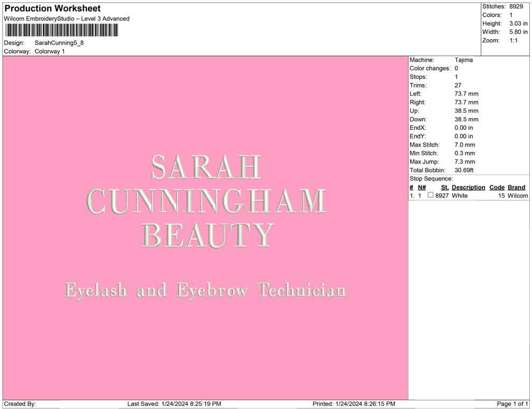Screen dimensions: 532x409
Task: Select the Description column header
Action: (x=468, y=187)
